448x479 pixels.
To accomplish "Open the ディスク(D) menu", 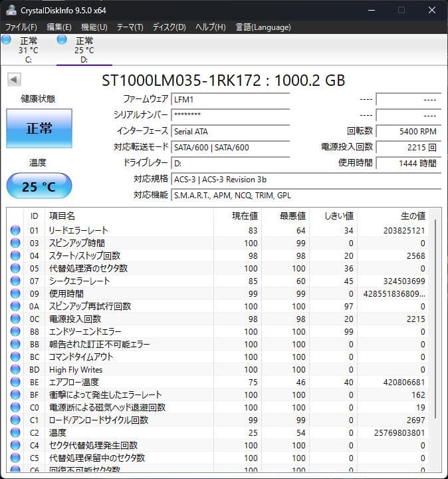I will [169, 27].
